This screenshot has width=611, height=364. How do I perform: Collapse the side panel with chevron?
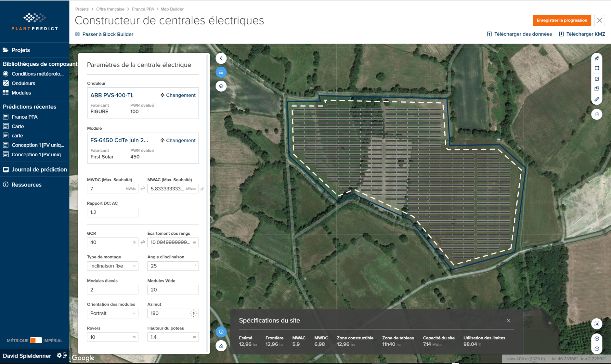[221, 58]
